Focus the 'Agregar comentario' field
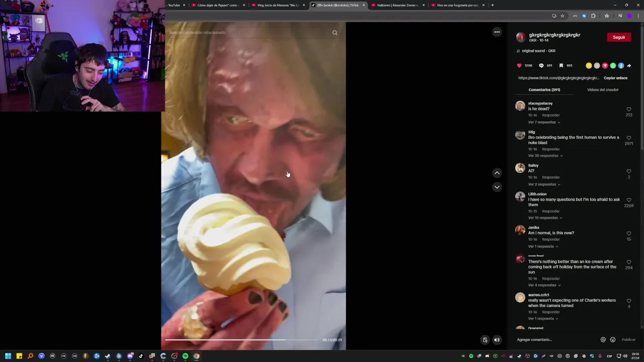Screen dimensions: 644x362 556,339
